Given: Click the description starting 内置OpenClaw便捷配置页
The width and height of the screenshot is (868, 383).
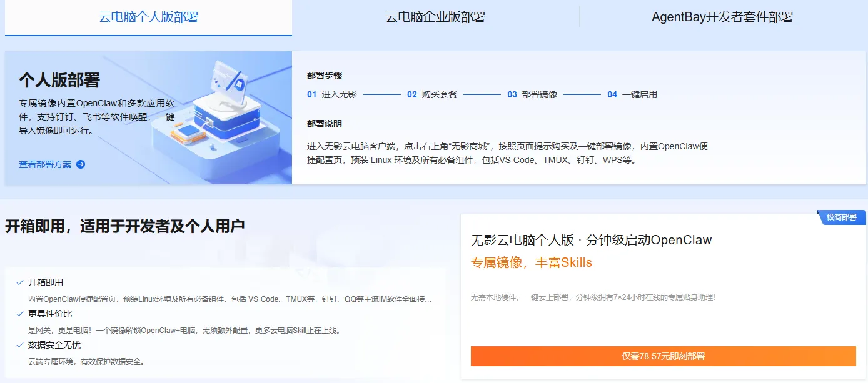Looking at the screenshot, I should click(230, 299).
